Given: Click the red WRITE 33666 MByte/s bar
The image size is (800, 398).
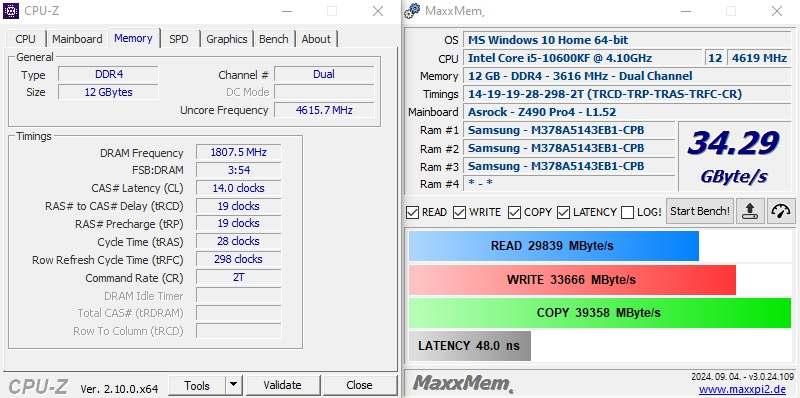Looking at the screenshot, I should coord(572,280).
